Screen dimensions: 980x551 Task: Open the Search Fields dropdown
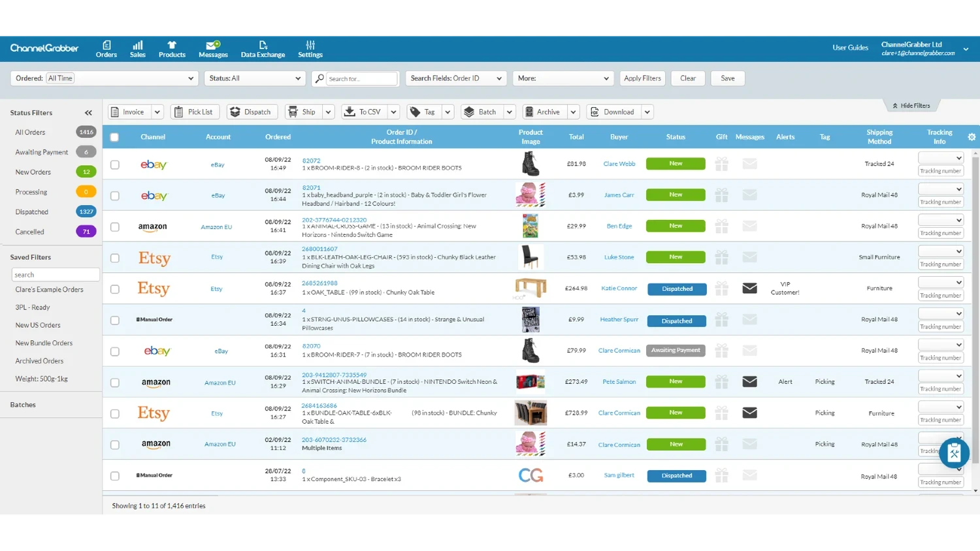pos(456,78)
